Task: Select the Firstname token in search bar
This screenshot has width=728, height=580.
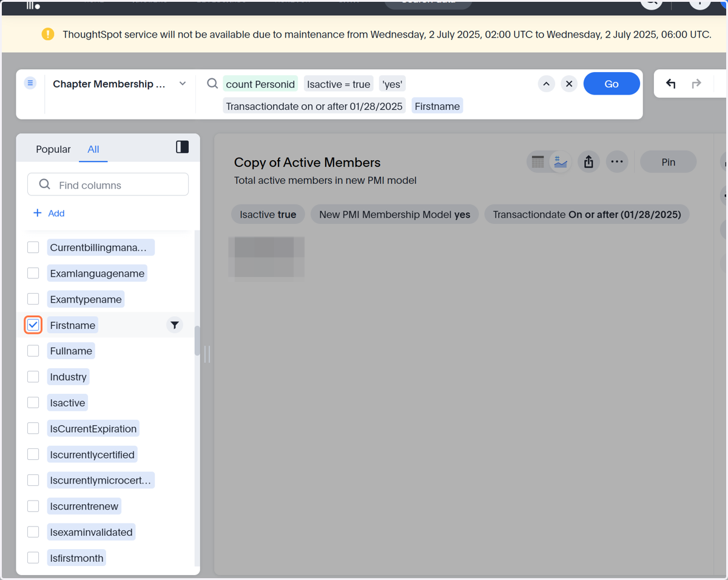Action: (437, 106)
